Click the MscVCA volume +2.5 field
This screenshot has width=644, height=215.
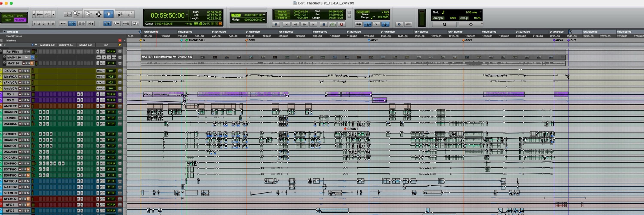click(x=111, y=77)
